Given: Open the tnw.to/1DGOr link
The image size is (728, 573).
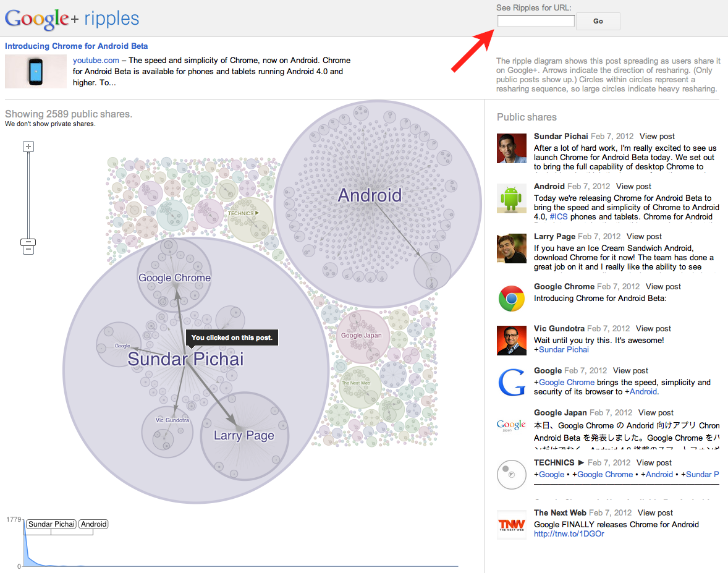Looking at the screenshot, I should 569,534.
